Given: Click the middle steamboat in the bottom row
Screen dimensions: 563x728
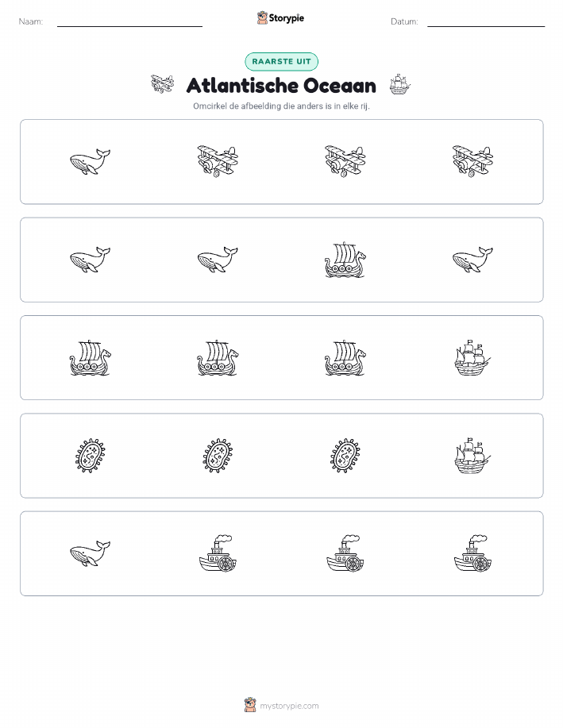Looking at the screenshot, I should (x=345, y=553).
